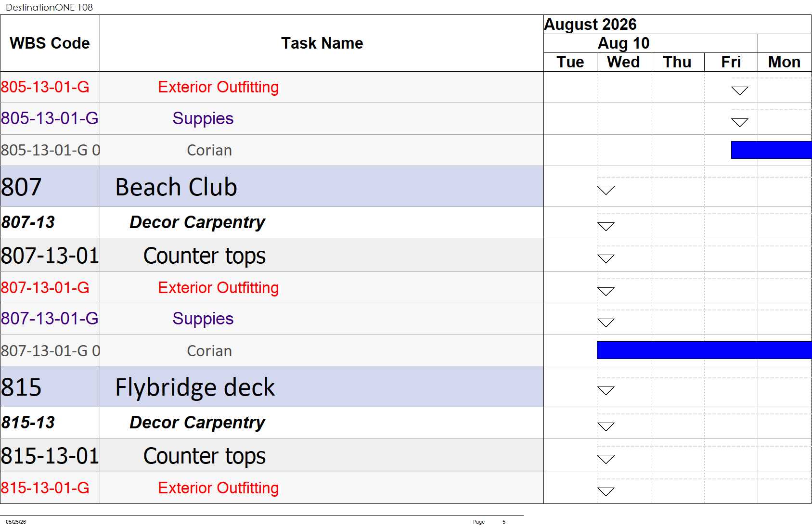The height and width of the screenshot is (528, 812).
Task: Click the Beach Club summary triangle marker
Action: (x=606, y=190)
